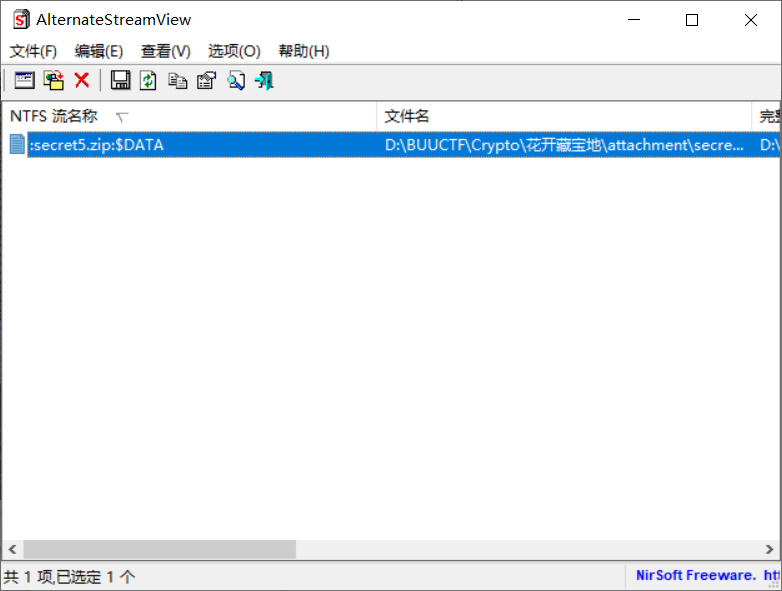Click the Copy selected items icon
The image size is (782, 591).
click(178, 80)
